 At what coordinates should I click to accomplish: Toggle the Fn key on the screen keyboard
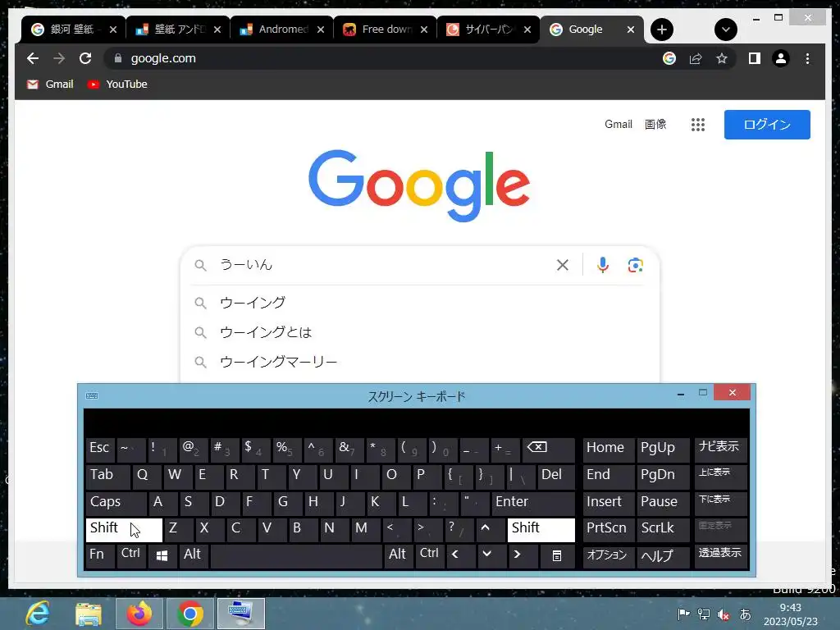99,555
